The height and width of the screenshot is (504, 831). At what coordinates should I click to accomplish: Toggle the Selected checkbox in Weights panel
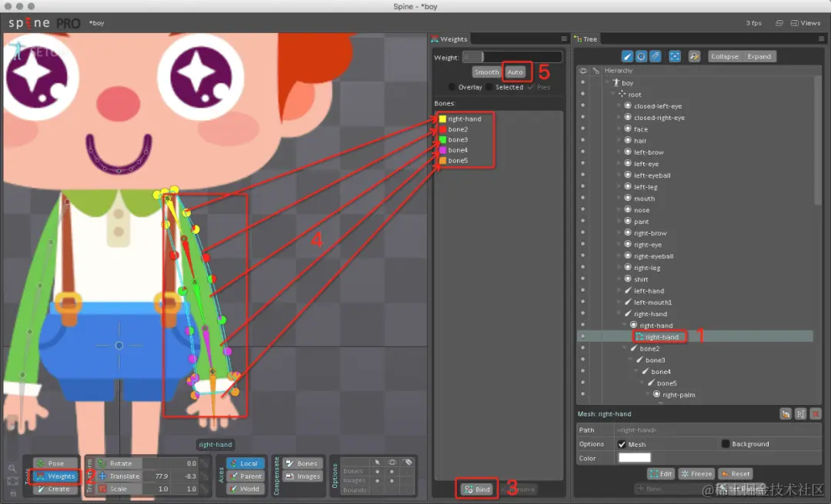click(x=489, y=87)
